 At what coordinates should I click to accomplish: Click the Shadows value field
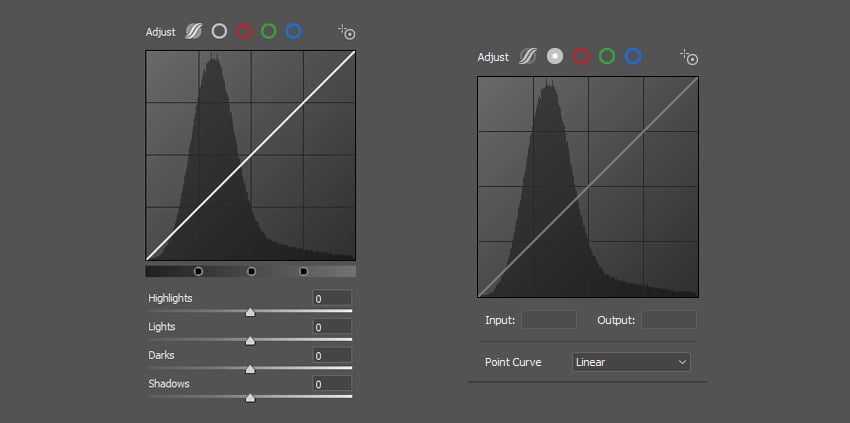(332, 384)
